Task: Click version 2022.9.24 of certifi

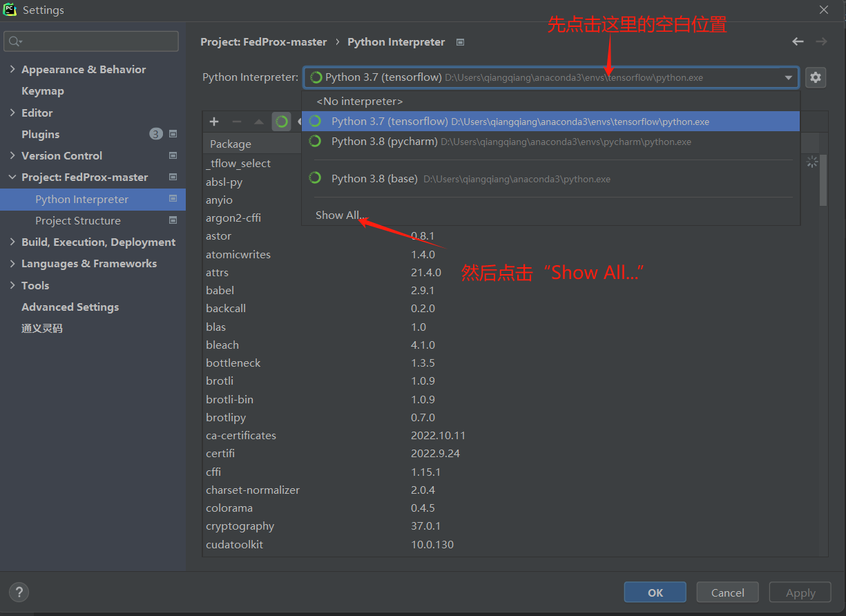Action: click(435, 454)
